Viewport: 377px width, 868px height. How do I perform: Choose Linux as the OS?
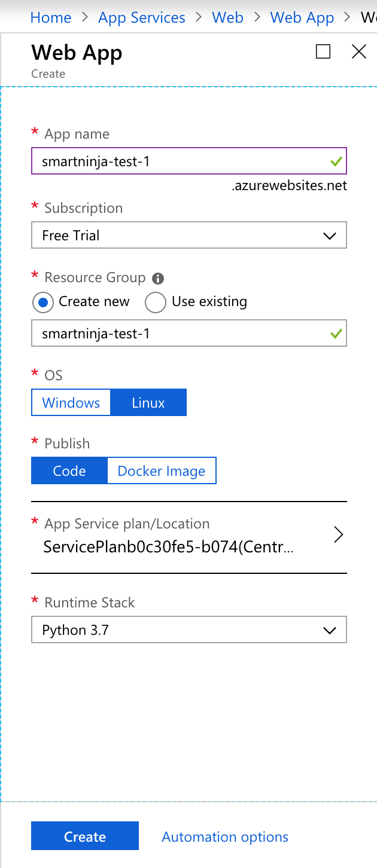(148, 402)
